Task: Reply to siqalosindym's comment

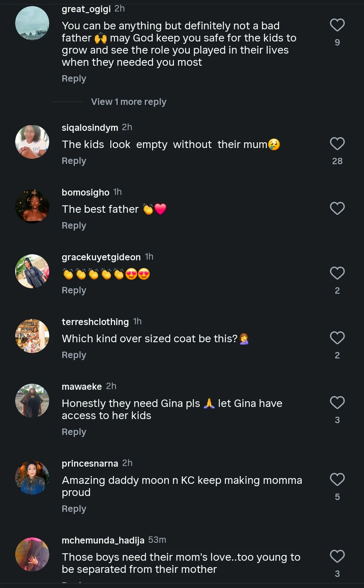Action: click(x=74, y=161)
